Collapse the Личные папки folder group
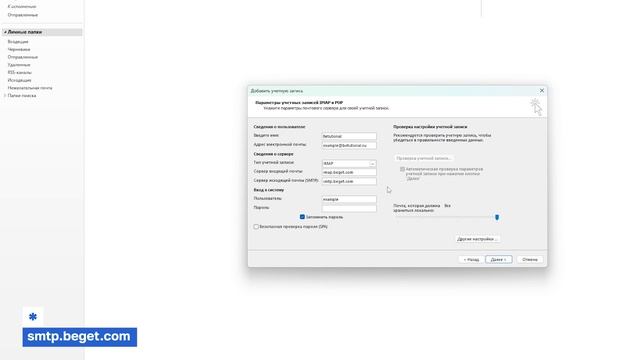640x360 pixels. point(5,32)
